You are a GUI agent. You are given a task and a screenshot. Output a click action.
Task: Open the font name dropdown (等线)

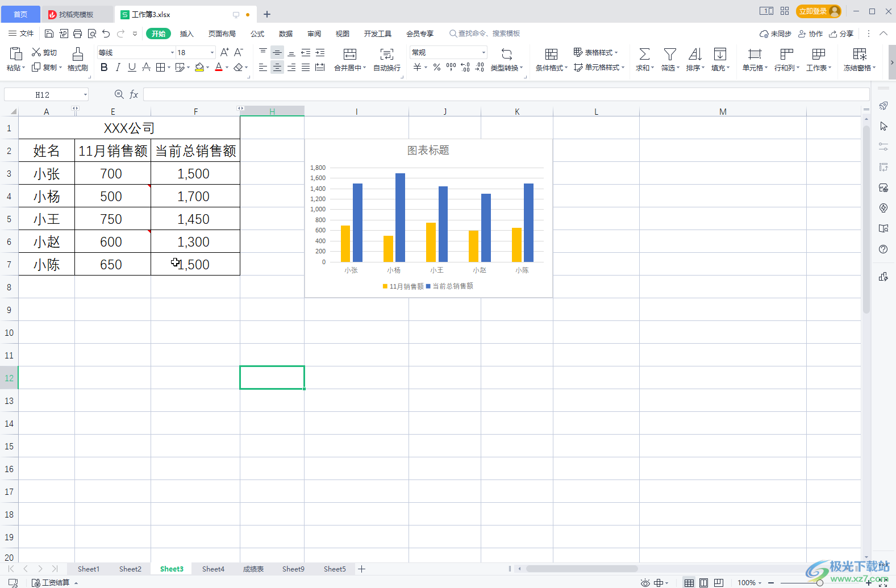(x=173, y=52)
